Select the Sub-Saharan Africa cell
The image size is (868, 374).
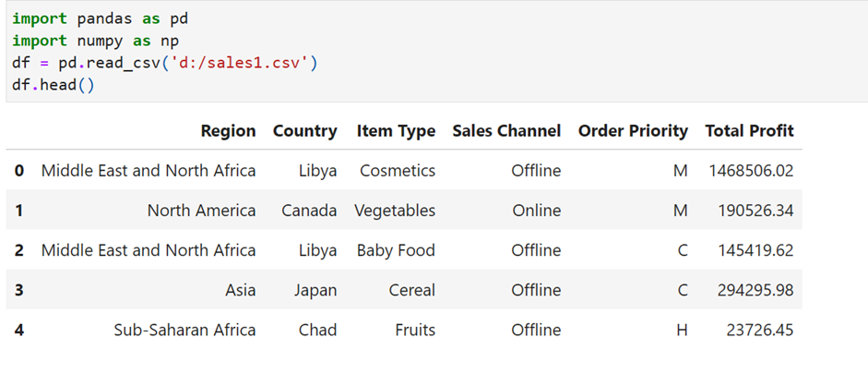184,331
